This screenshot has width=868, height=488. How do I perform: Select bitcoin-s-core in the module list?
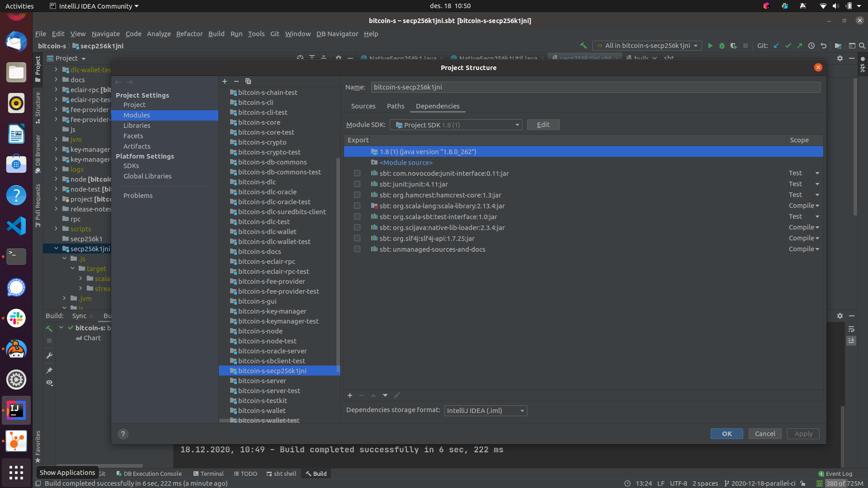[x=259, y=122]
